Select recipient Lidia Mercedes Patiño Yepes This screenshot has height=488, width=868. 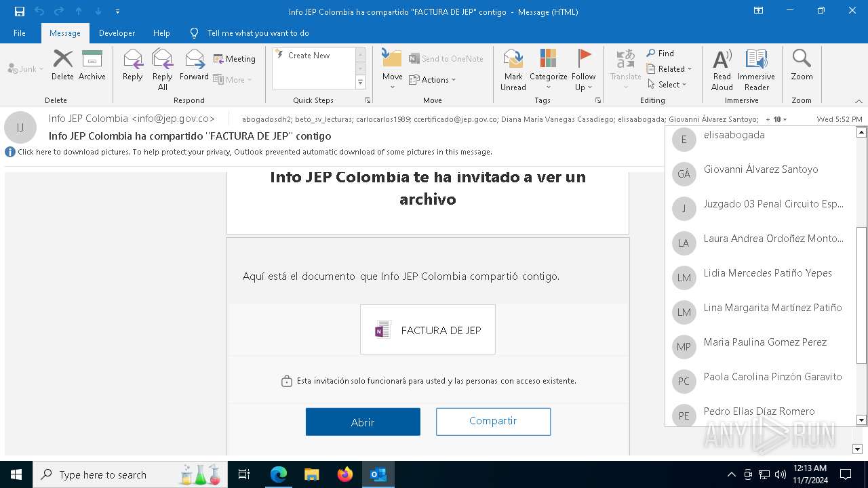point(760,277)
